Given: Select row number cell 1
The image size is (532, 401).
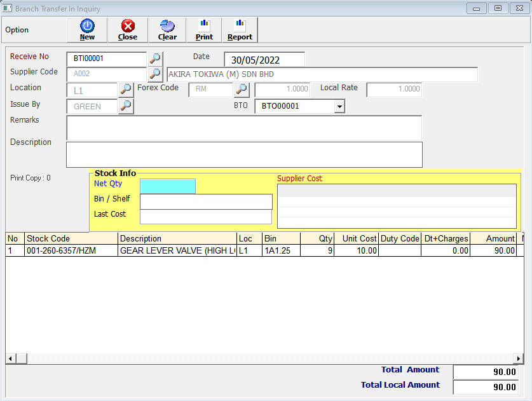Looking at the screenshot, I should point(15,251).
